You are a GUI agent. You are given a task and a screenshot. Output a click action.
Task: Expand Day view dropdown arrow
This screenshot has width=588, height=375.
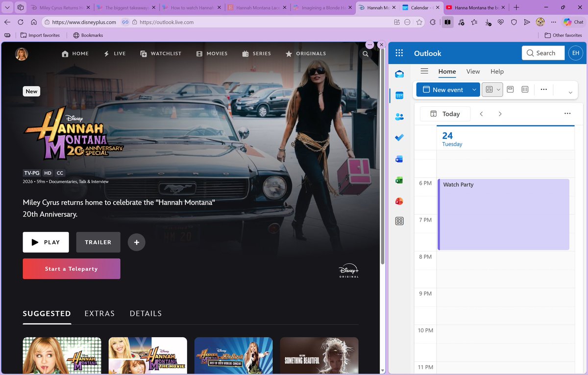(x=499, y=90)
